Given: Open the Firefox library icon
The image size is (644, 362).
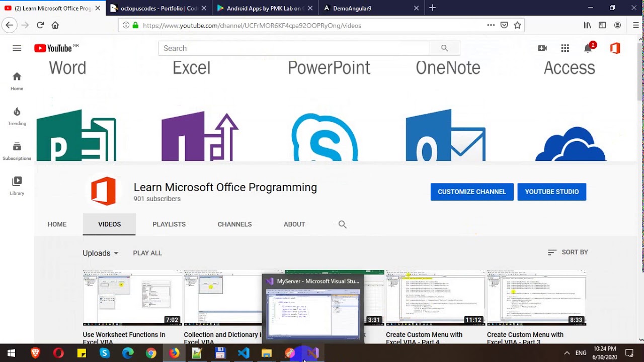Looking at the screenshot, I should [588, 25].
